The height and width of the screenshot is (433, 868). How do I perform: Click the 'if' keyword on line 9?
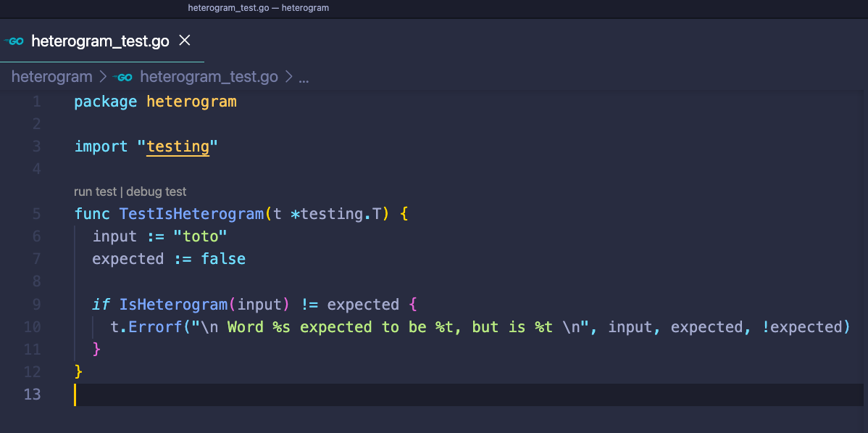[x=101, y=305]
